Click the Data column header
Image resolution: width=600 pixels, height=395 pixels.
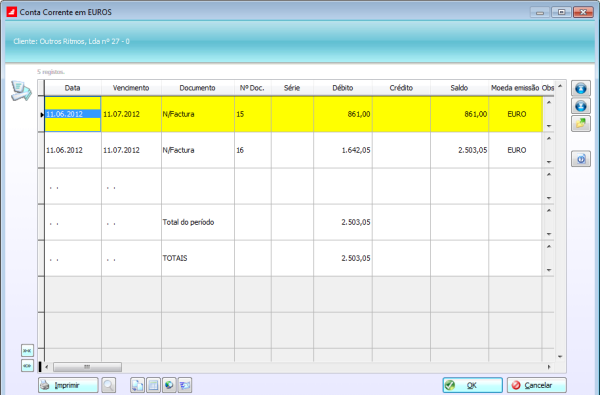coord(73,88)
